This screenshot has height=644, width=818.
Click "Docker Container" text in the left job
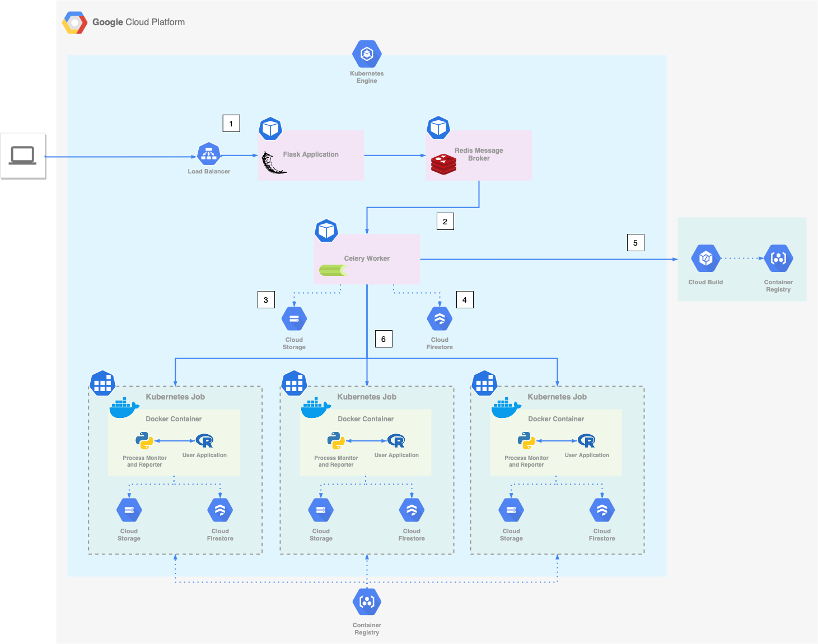click(x=174, y=419)
